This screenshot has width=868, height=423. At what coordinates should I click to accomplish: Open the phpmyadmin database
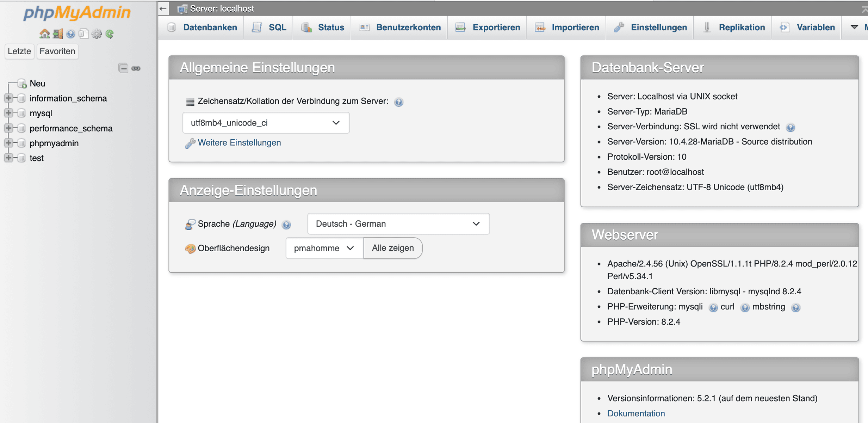point(54,143)
